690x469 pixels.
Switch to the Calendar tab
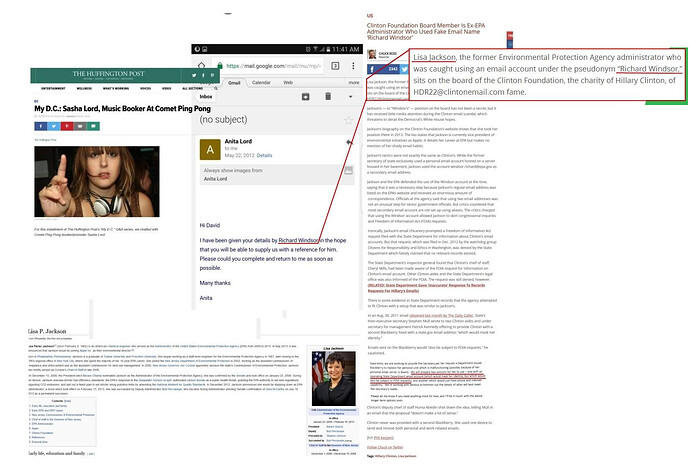click(262, 83)
